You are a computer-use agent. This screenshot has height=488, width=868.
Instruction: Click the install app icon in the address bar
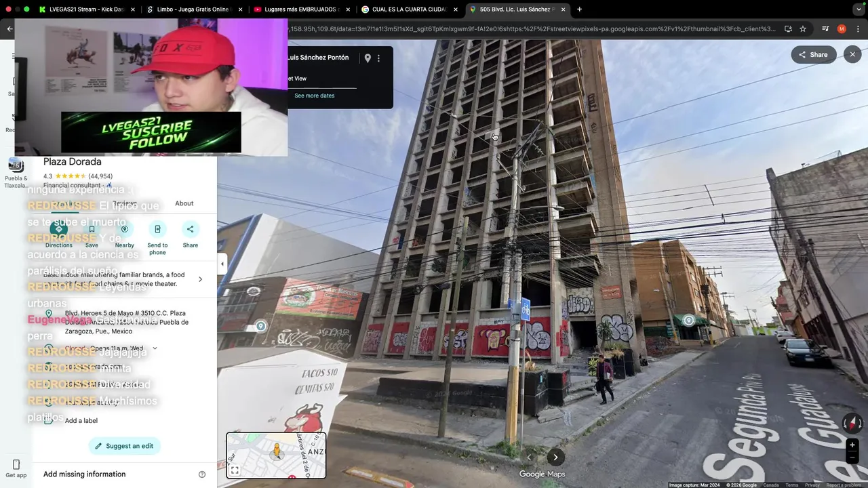(788, 29)
